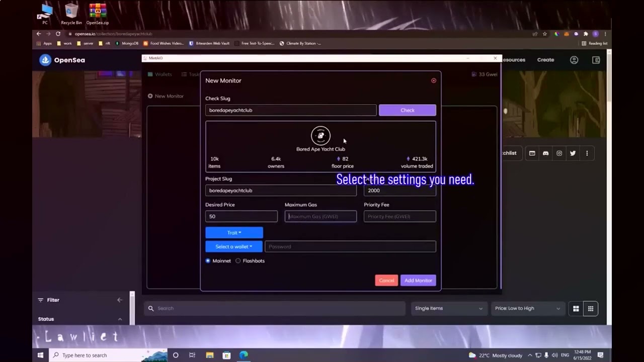Open the collection Discord icon

(x=545, y=153)
